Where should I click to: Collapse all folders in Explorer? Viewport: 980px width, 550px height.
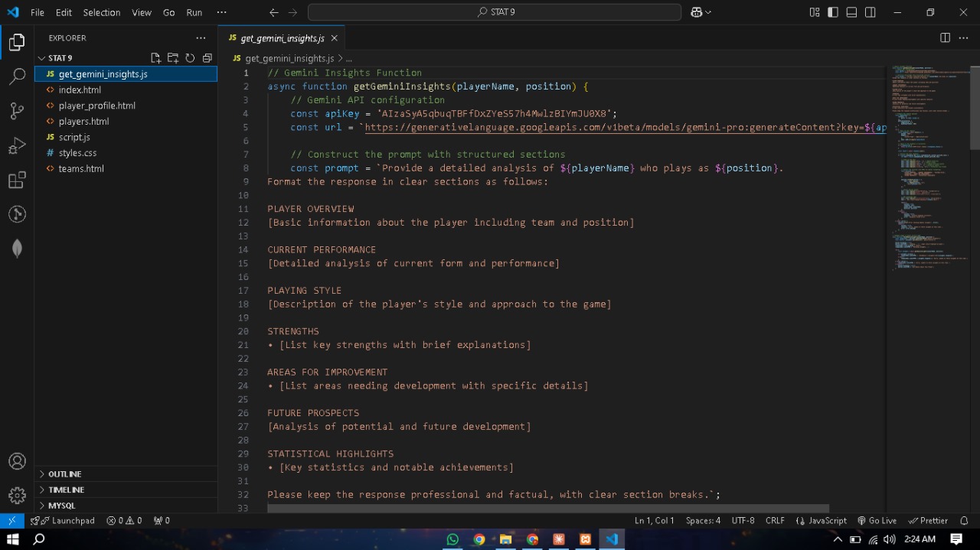(x=207, y=58)
